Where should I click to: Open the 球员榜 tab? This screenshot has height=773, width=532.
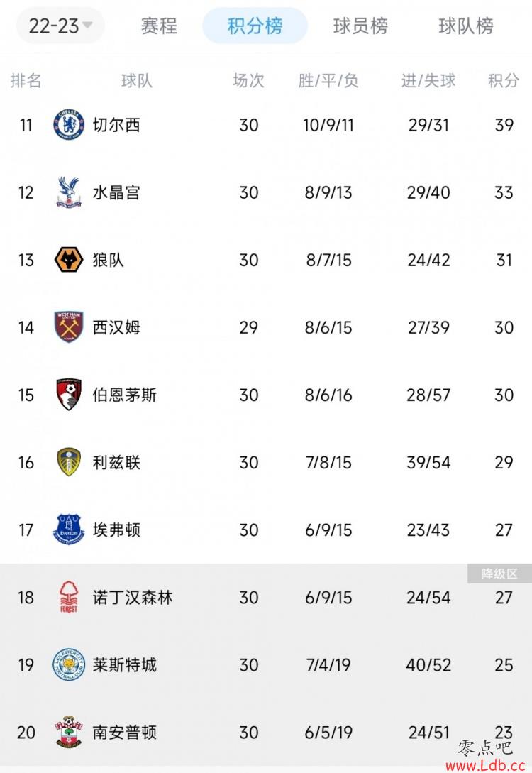coord(360,26)
